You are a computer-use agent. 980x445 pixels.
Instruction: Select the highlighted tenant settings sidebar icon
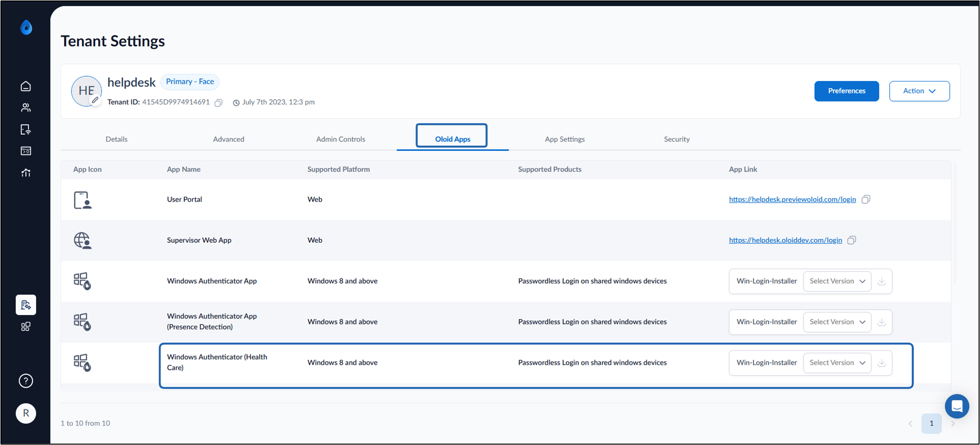click(26, 305)
